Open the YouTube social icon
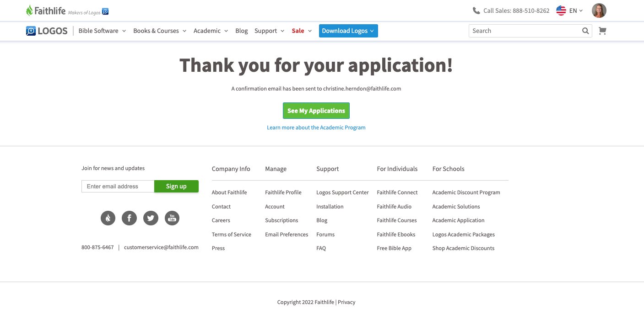The height and width of the screenshot is (331, 644). 172,218
